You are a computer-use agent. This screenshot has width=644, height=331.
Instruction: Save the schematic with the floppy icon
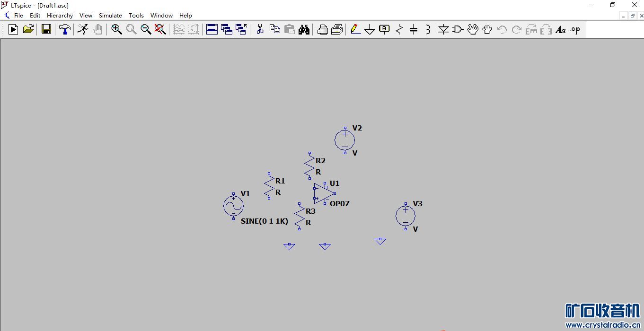[46, 29]
